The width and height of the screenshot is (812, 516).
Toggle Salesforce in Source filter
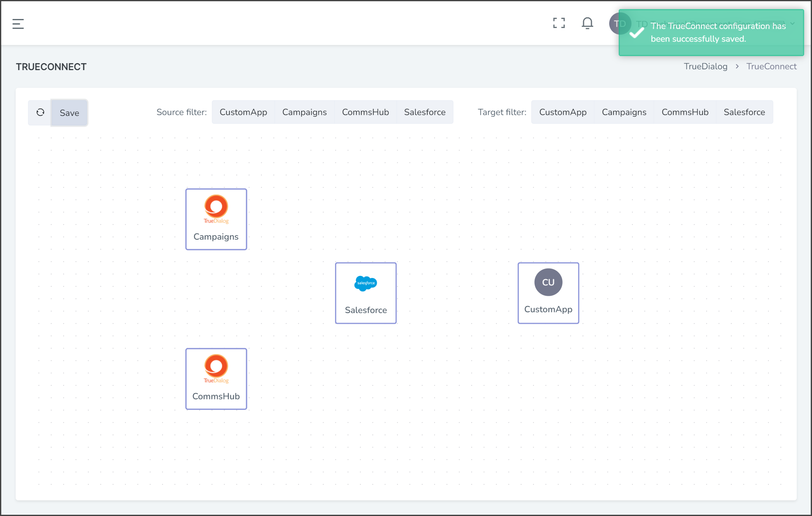(x=425, y=112)
